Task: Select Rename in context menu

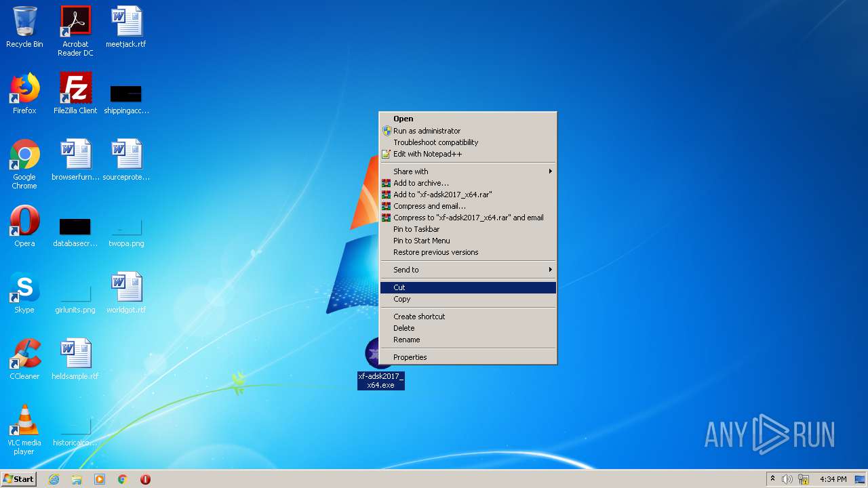Action: tap(468, 340)
